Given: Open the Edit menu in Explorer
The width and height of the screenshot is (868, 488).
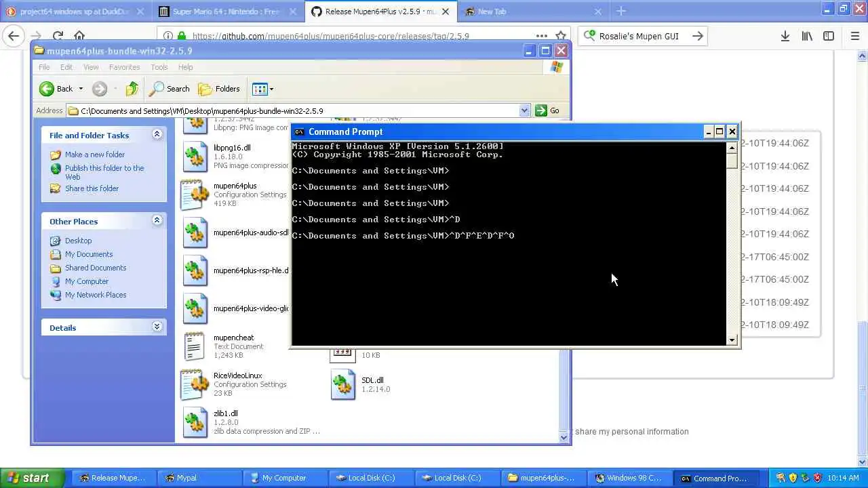Looking at the screenshot, I should (x=66, y=67).
